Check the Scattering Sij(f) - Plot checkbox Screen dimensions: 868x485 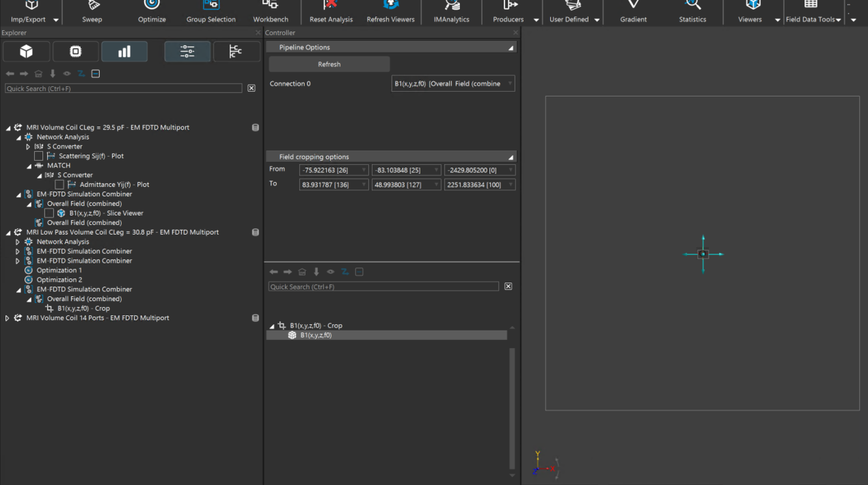[x=39, y=156]
